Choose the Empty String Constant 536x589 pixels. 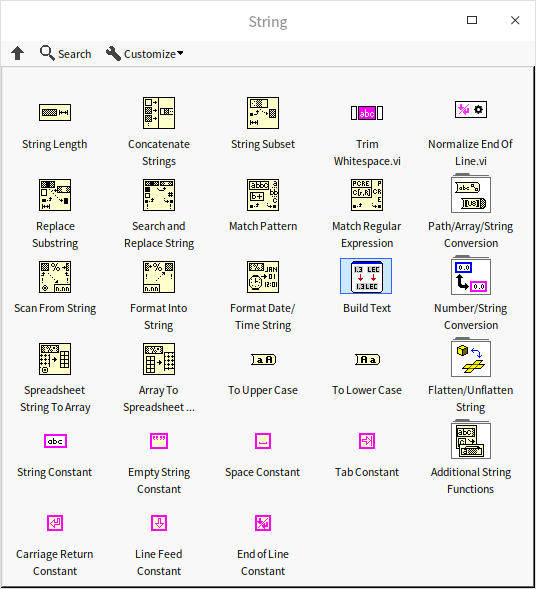[159, 441]
